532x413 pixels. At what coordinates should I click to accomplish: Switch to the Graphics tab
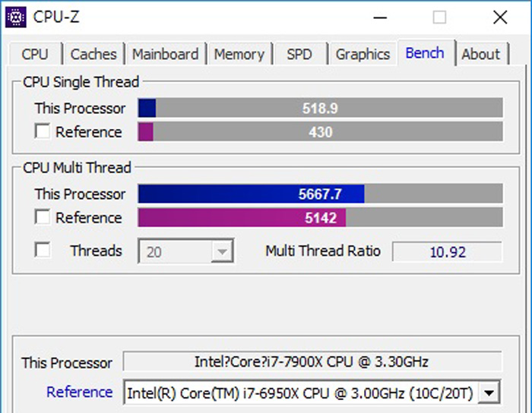click(363, 54)
